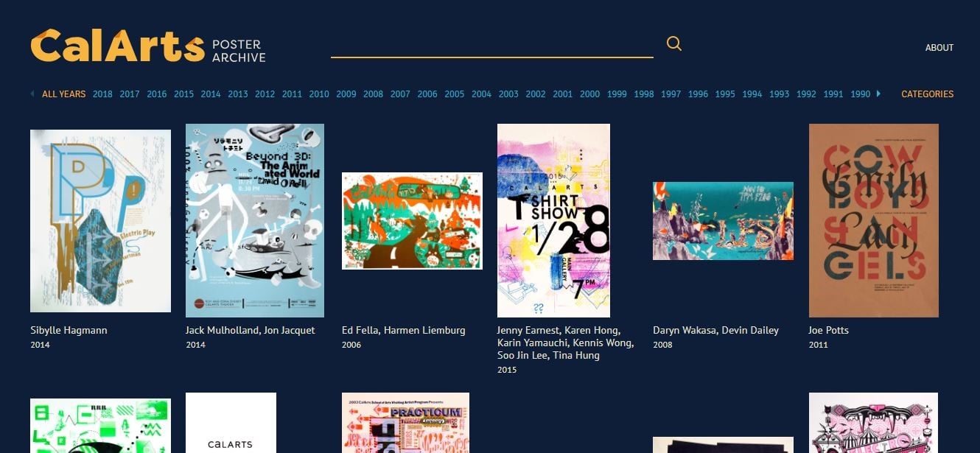View posters from 1990
The height and width of the screenshot is (453, 980).
[861, 94]
